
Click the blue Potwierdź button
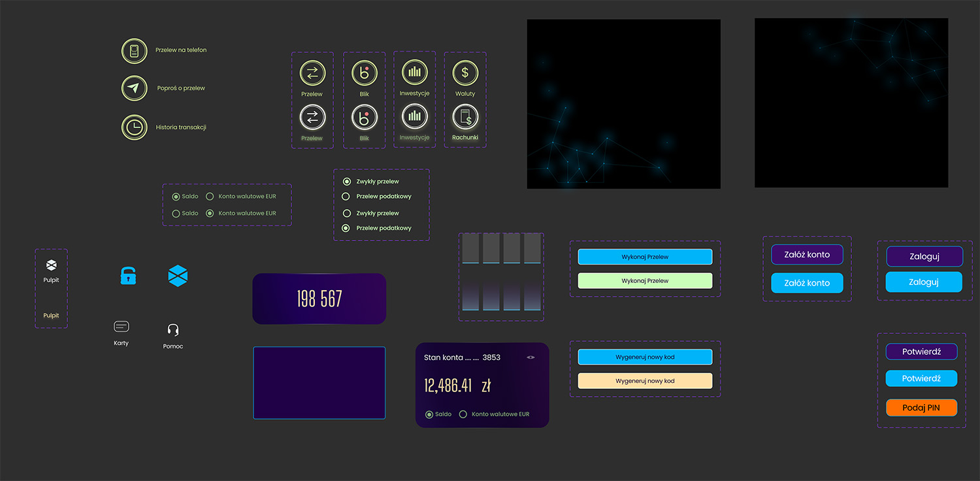point(921,378)
